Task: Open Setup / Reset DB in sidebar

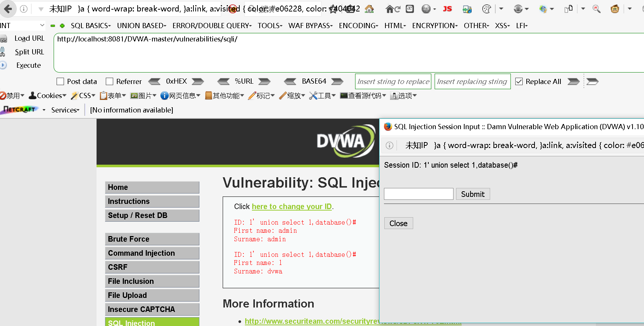Action: tap(152, 215)
